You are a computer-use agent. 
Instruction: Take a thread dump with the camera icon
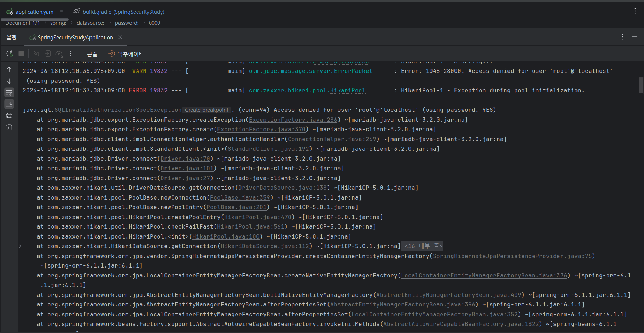(36, 53)
